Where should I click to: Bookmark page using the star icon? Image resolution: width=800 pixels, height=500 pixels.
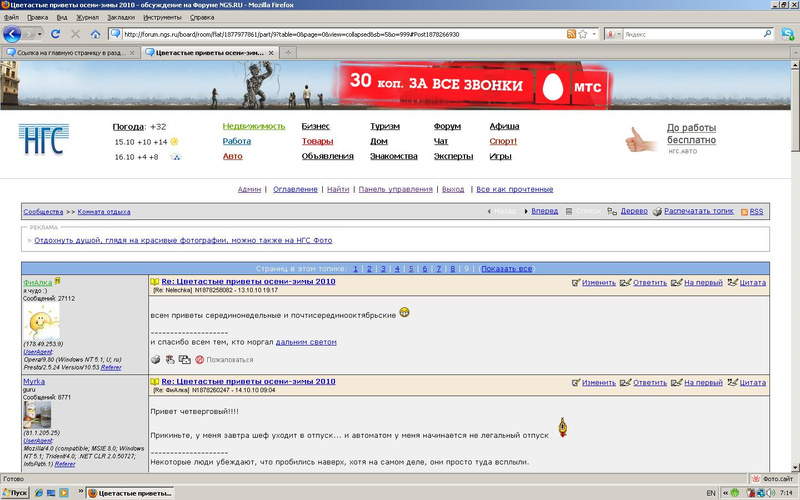point(582,34)
